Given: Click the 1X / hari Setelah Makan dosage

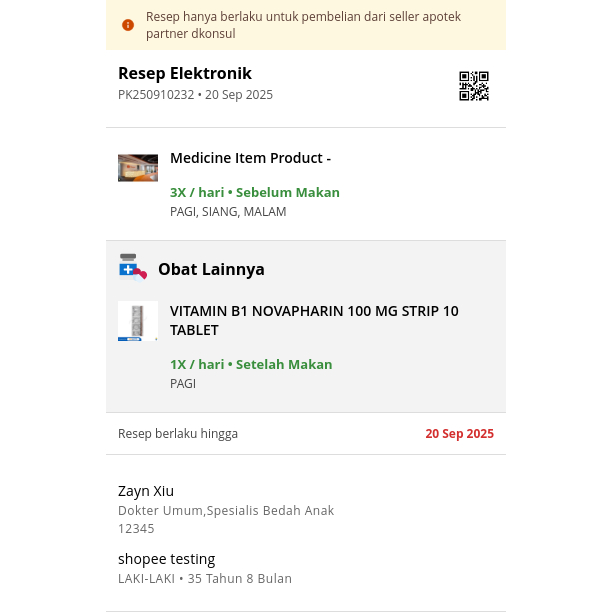Looking at the screenshot, I should click(251, 364).
